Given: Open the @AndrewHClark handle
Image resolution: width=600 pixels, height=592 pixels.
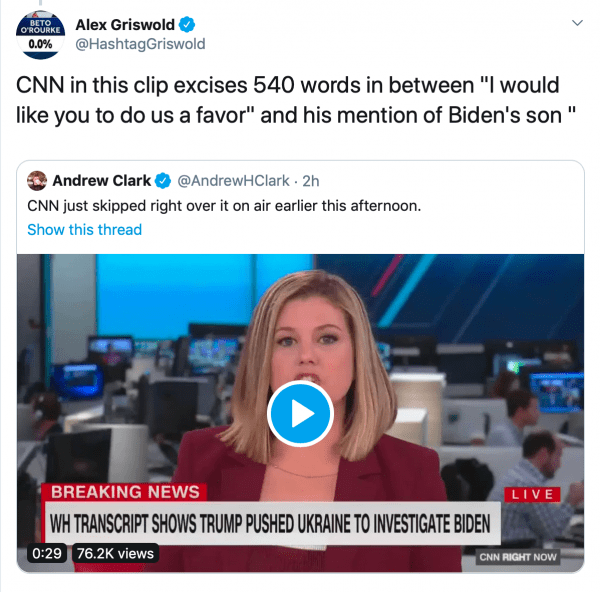Looking at the screenshot, I should coord(233,181).
